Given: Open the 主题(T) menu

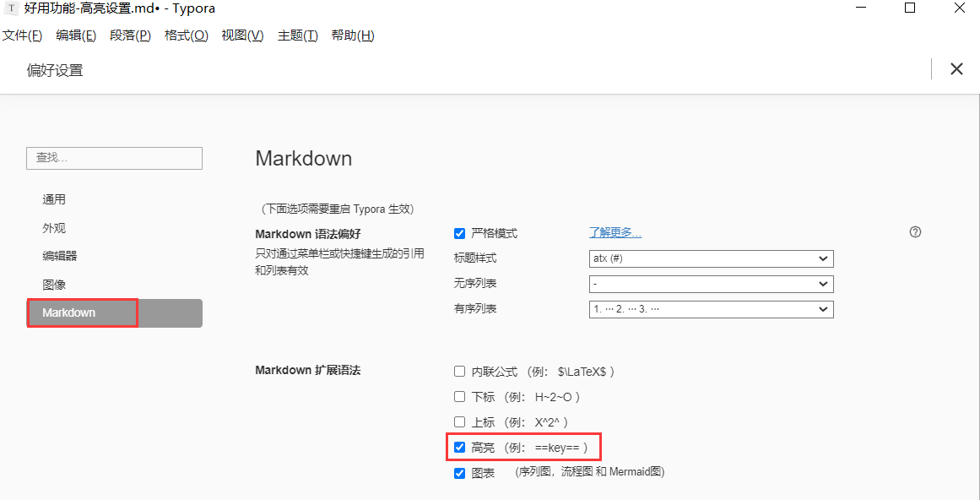Looking at the screenshot, I should 297,35.
